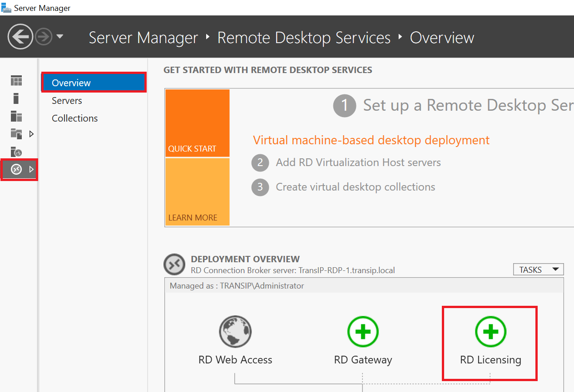Select Overview in the navigation pane

pyautogui.click(x=94, y=83)
